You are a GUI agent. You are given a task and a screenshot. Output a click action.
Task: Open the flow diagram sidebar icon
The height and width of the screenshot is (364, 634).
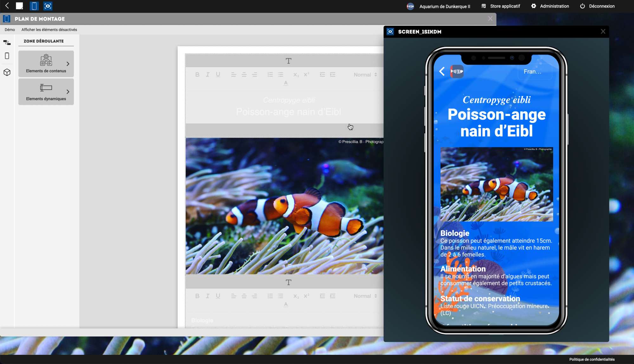click(x=7, y=42)
